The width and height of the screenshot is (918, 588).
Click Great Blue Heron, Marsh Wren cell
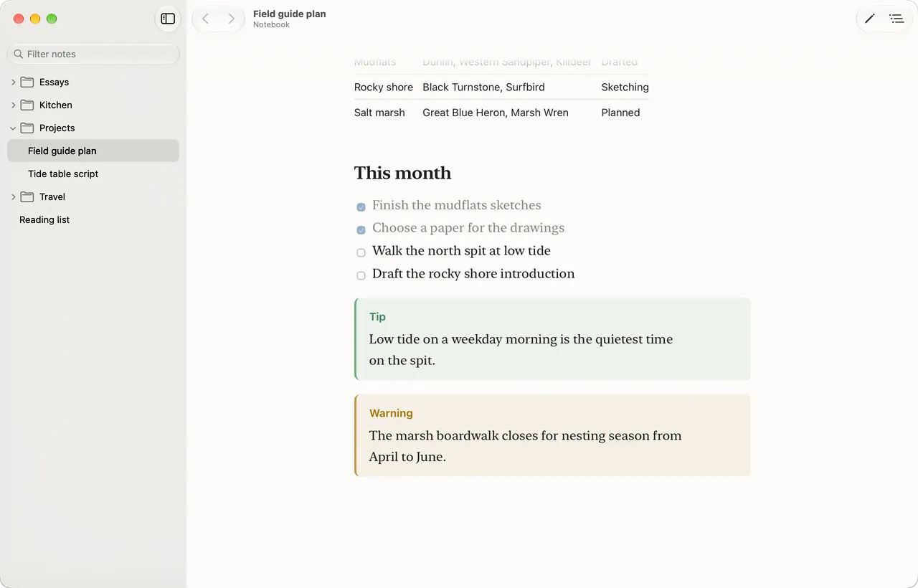[x=496, y=113]
